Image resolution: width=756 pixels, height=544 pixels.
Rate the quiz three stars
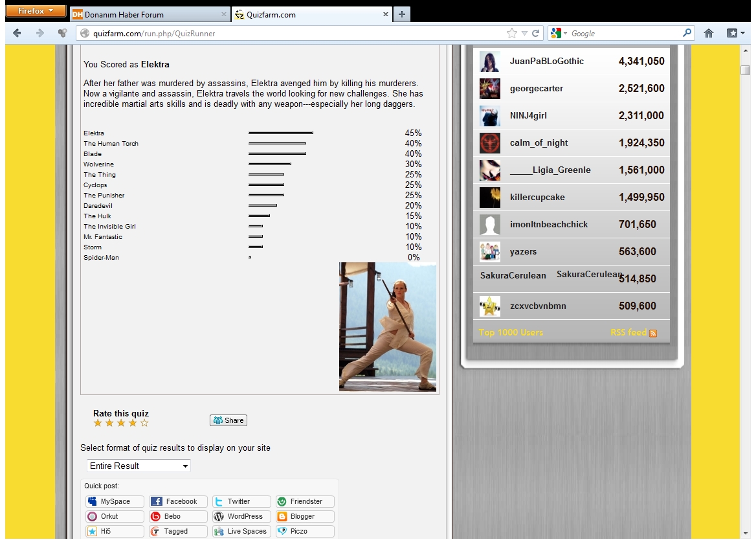click(x=121, y=424)
